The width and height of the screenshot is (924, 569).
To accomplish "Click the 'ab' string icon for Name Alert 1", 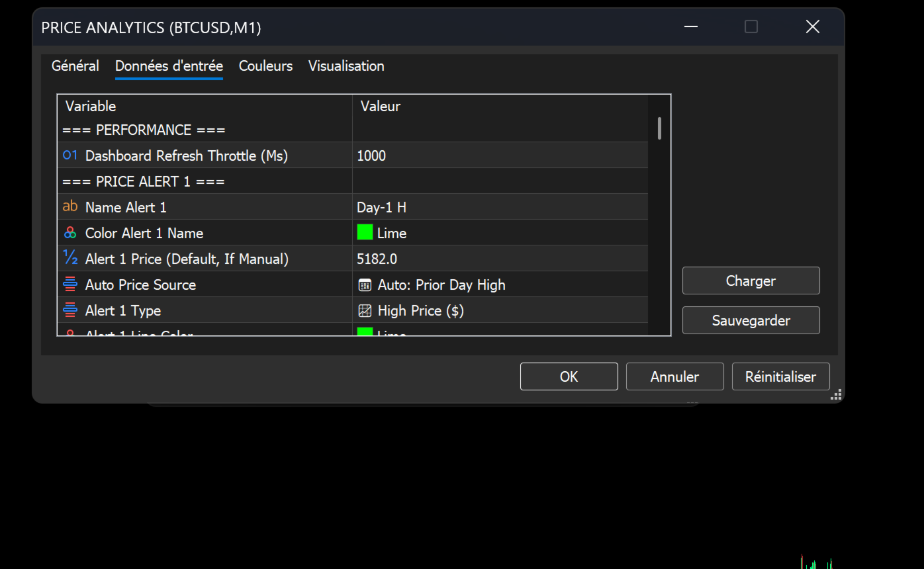I will click(70, 207).
